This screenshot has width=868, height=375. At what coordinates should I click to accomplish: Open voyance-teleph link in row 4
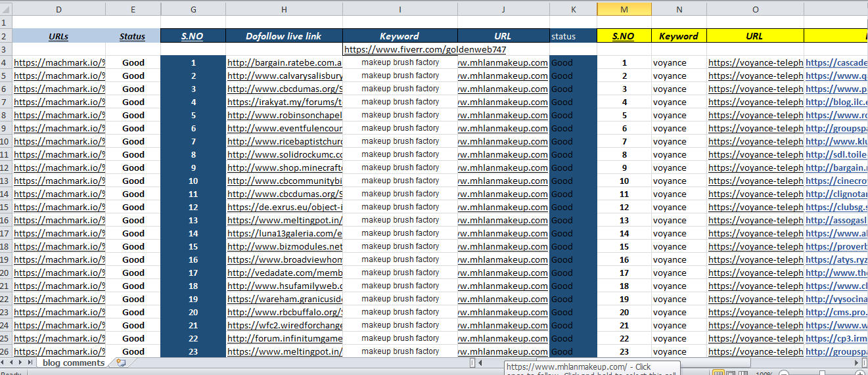756,62
